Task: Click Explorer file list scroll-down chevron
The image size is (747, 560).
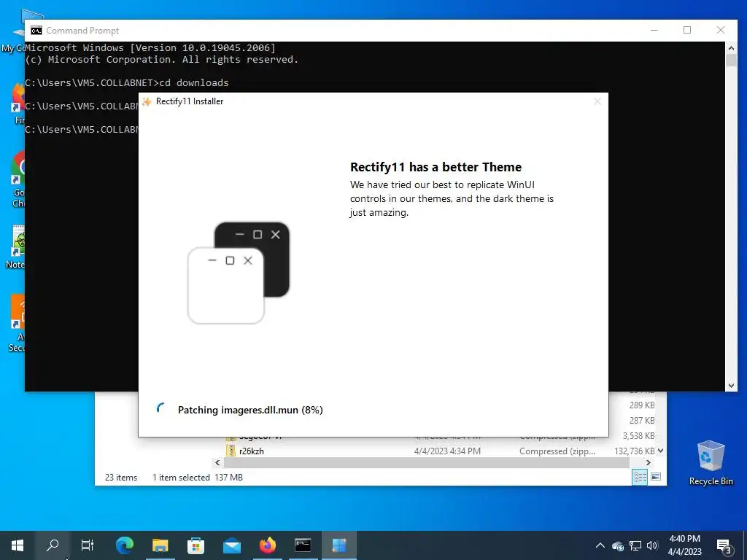Action: tap(660, 451)
